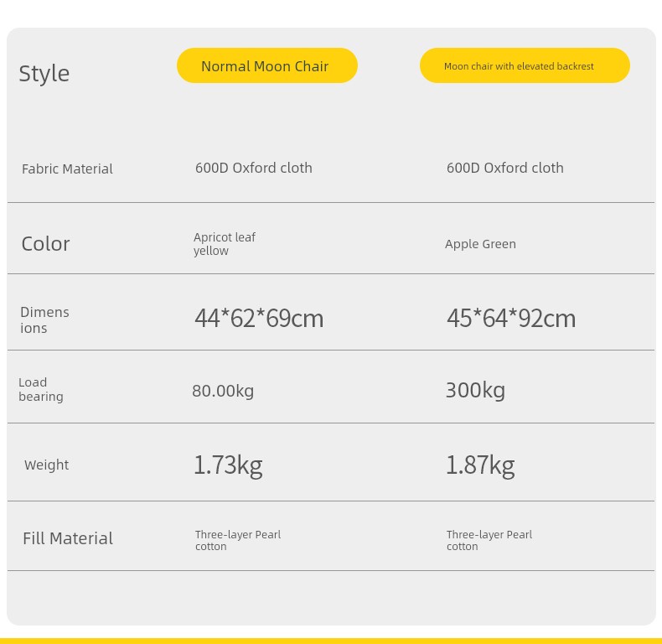Select the "Weight" row label
Image resolution: width=662 pixels, height=644 pixels.
(x=46, y=465)
